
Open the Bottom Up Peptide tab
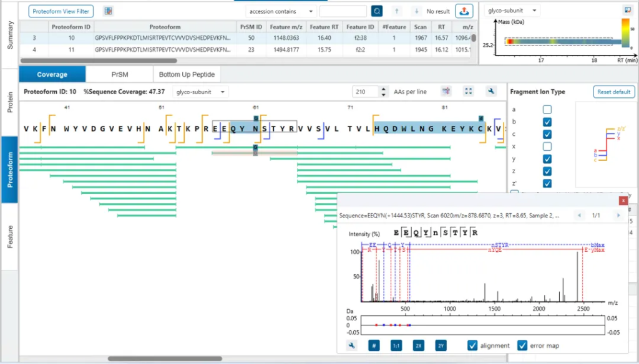pyautogui.click(x=187, y=74)
